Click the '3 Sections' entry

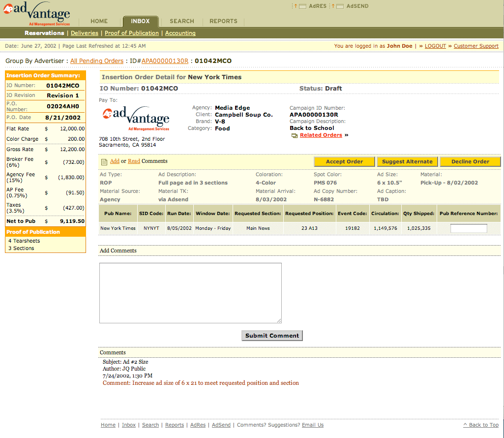coord(21,248)
